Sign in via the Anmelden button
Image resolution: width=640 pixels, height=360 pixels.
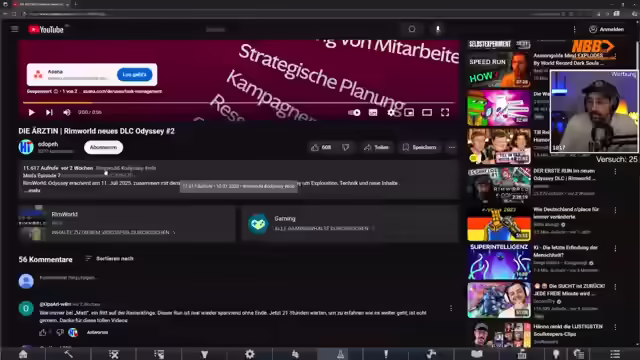pos(607,29)
